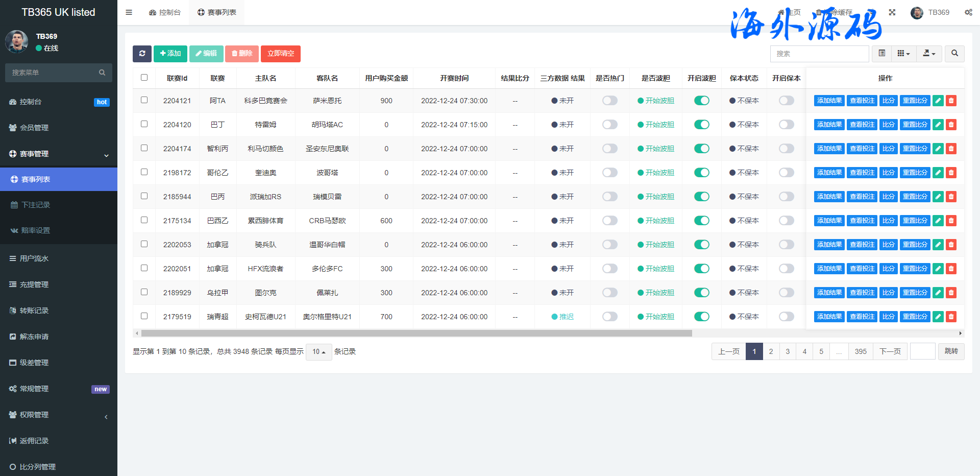
Task: Click 添加结果 for match 2175134
Action: (829, 221)
